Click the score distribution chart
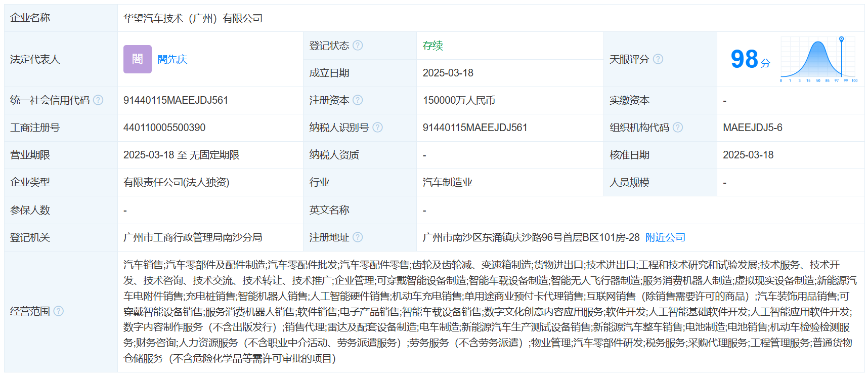 click(x=819, y=59)
